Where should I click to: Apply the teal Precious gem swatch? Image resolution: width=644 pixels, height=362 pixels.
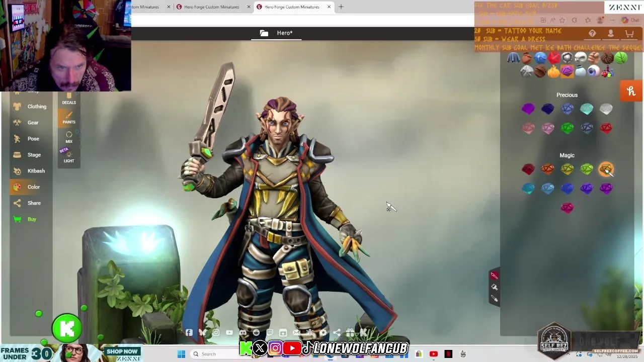click(x=587, y=109)
